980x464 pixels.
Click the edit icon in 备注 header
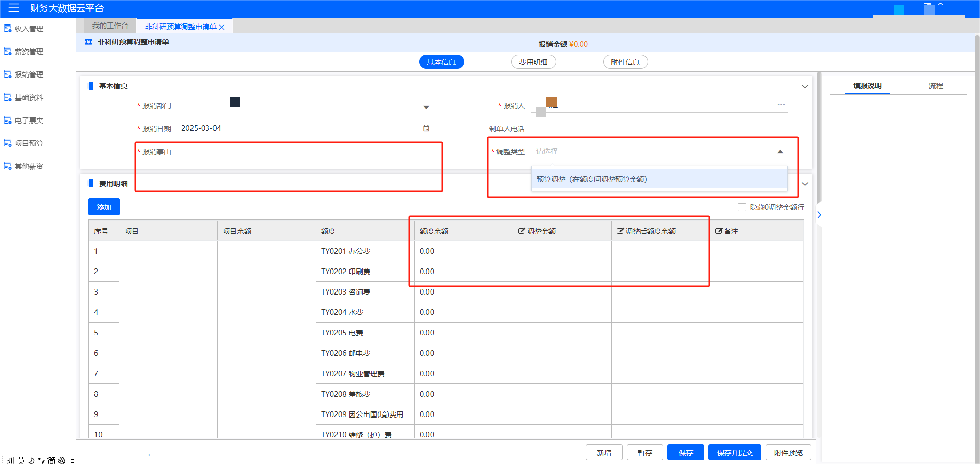[x=719, y=231]
